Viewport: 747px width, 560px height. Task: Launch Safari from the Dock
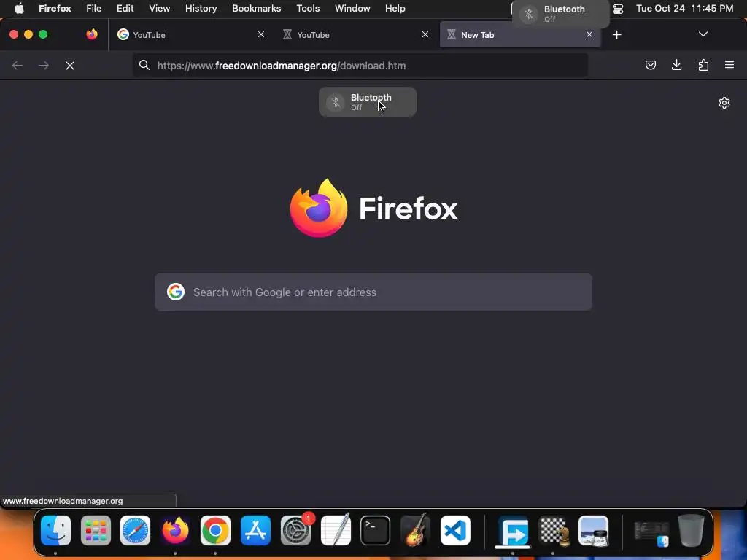pyautogui.click(x=135, y=530)
